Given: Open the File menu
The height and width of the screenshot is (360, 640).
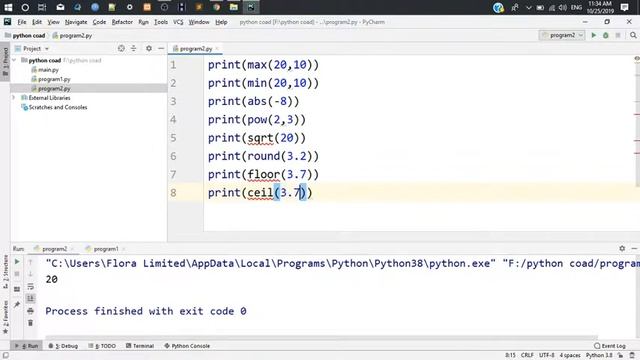Looking at the screenshot, I should (x=22, y=22).
